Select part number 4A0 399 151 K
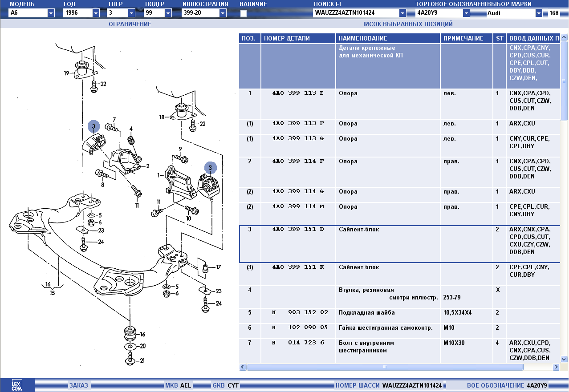 pos(298,267)
